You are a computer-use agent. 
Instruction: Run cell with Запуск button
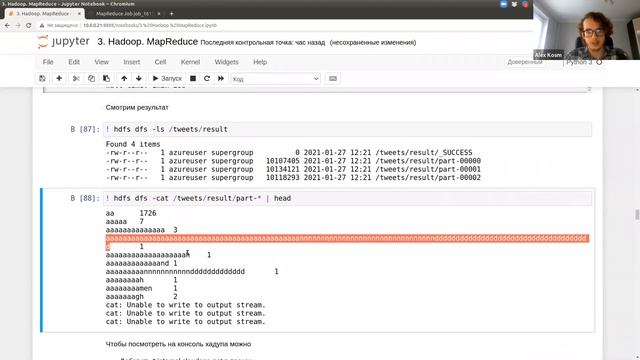(x=167, y=78)
